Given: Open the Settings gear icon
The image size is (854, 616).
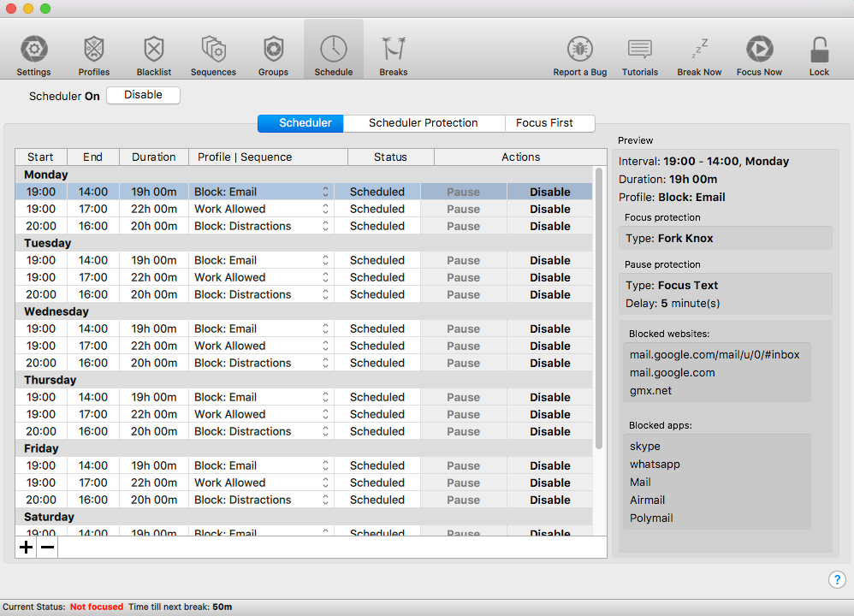Looking at the screenshot, I should click(x=33, y=49).
